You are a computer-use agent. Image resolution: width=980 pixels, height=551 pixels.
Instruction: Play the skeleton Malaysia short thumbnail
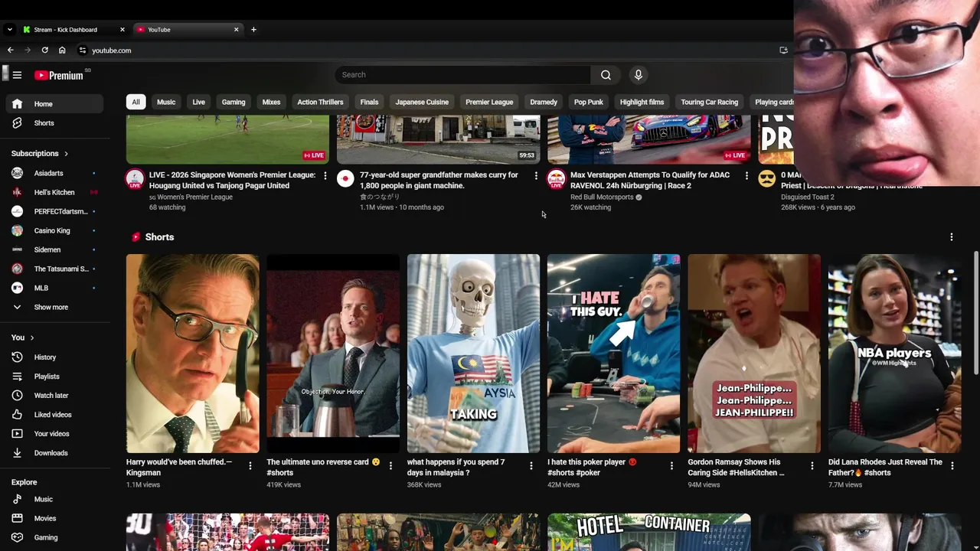point(473,354)
